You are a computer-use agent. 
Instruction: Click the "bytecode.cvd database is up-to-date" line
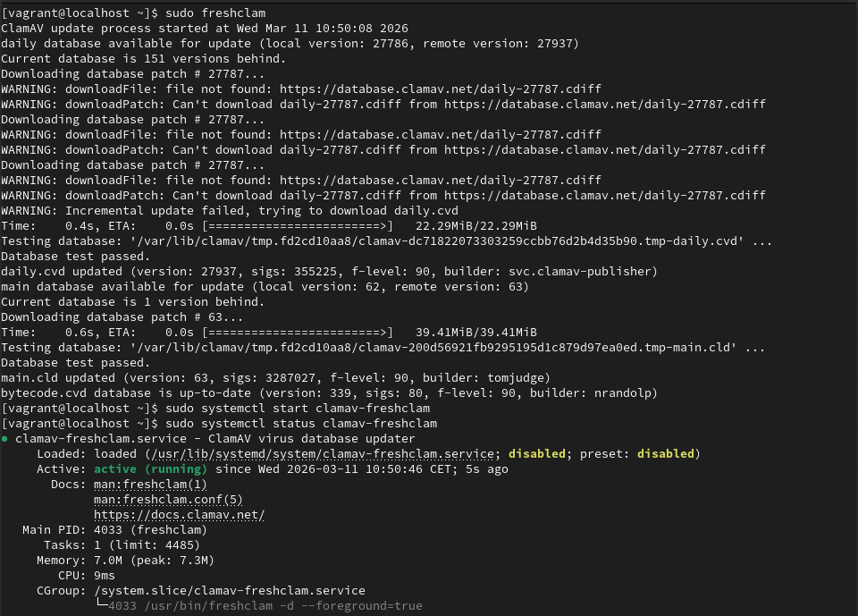coord(329,393)
